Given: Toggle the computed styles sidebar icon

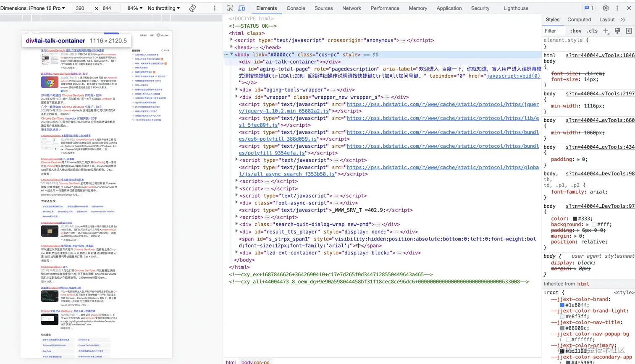Looking at the screenshot, I should click(629, 31).
